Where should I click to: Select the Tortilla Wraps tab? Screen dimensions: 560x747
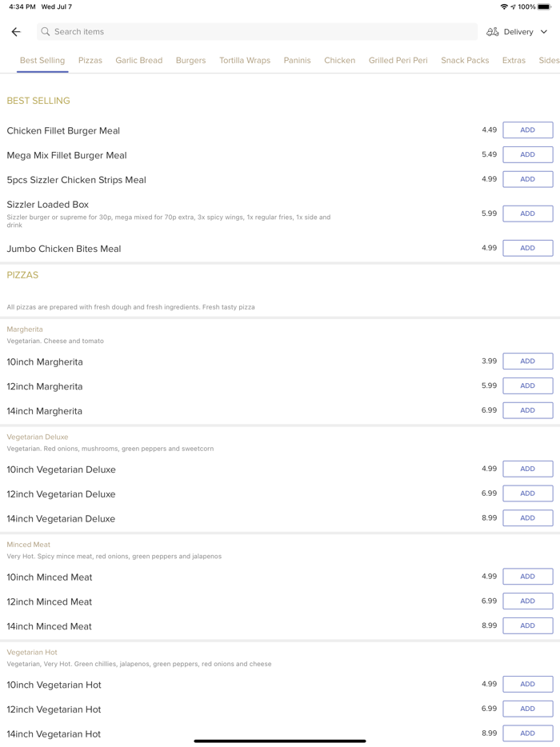pyautogui.click(x=245, y=61)
